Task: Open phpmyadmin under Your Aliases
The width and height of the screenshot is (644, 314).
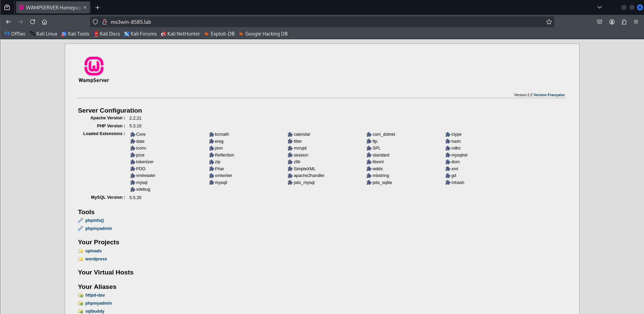Action: pyautogui.click(x=99, y=303)
